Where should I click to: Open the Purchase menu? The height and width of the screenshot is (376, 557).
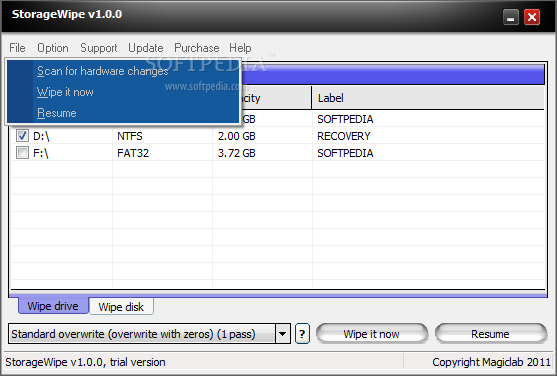click(196, 48)
